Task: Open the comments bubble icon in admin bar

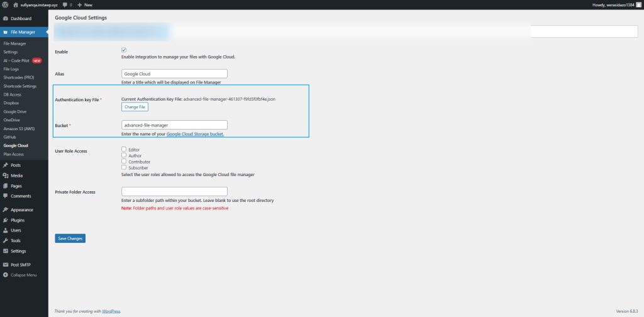Action: [64, 4]
